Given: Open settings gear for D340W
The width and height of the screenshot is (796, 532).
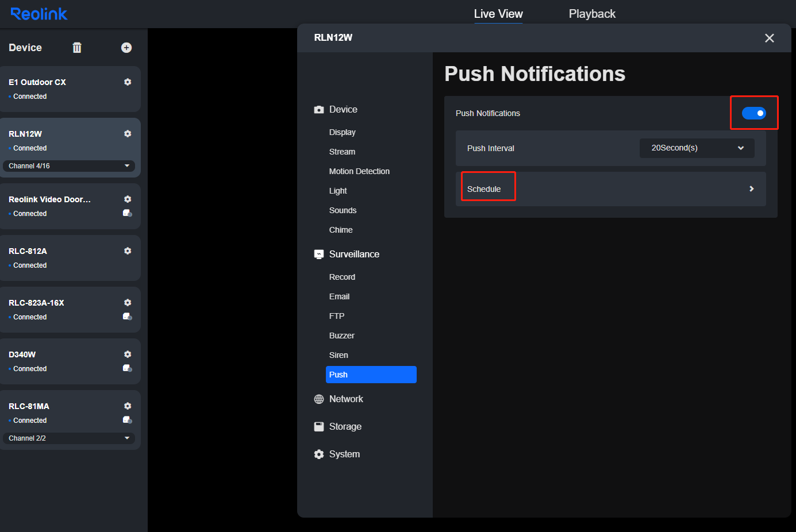Looking at the screenshot, I should [128, 354].
